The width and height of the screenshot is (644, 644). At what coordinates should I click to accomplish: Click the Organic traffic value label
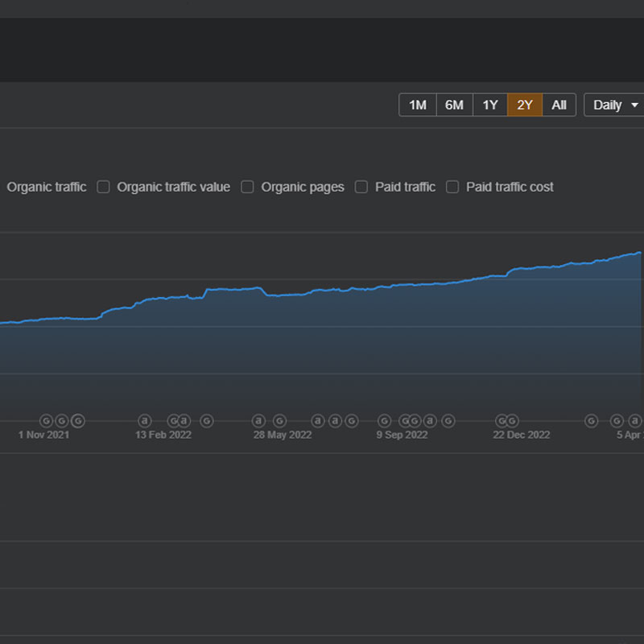[x=174, y=188]
